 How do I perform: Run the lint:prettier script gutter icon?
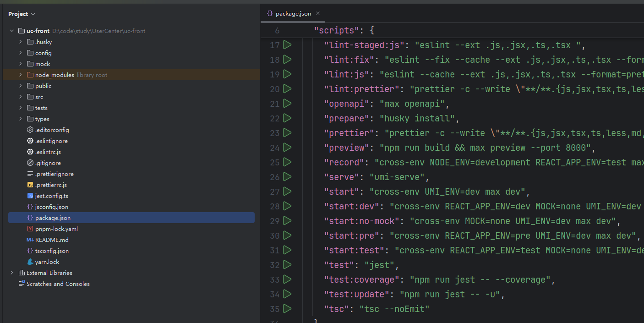287,89
